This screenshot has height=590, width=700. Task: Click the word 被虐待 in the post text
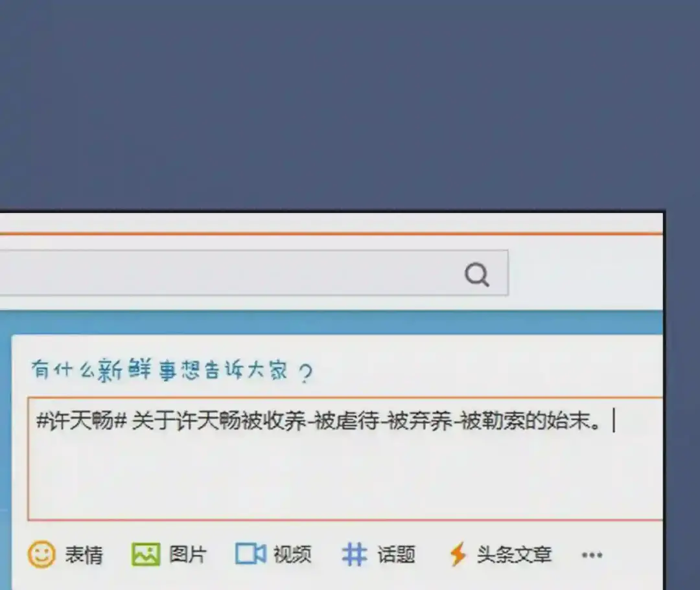(347, 420)
